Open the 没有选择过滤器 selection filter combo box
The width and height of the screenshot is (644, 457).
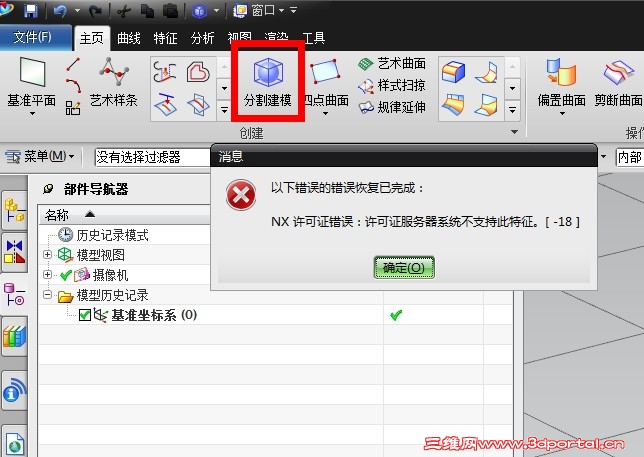point(152,157)
